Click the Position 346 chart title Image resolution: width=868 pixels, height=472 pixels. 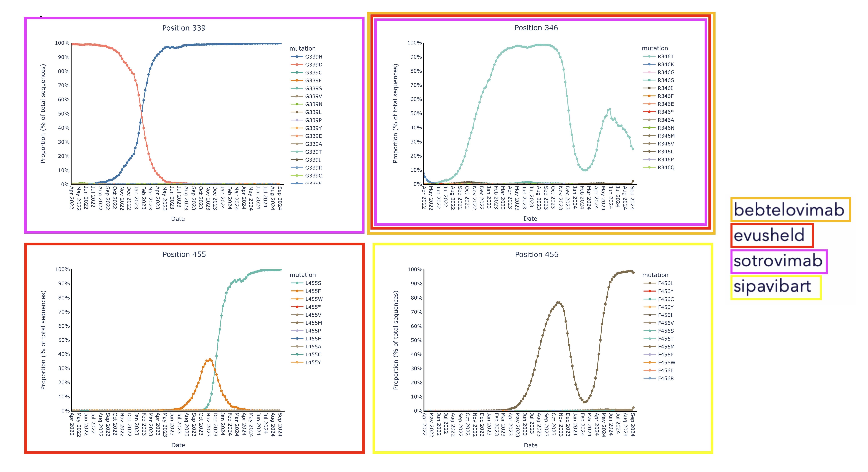point(536,28)
